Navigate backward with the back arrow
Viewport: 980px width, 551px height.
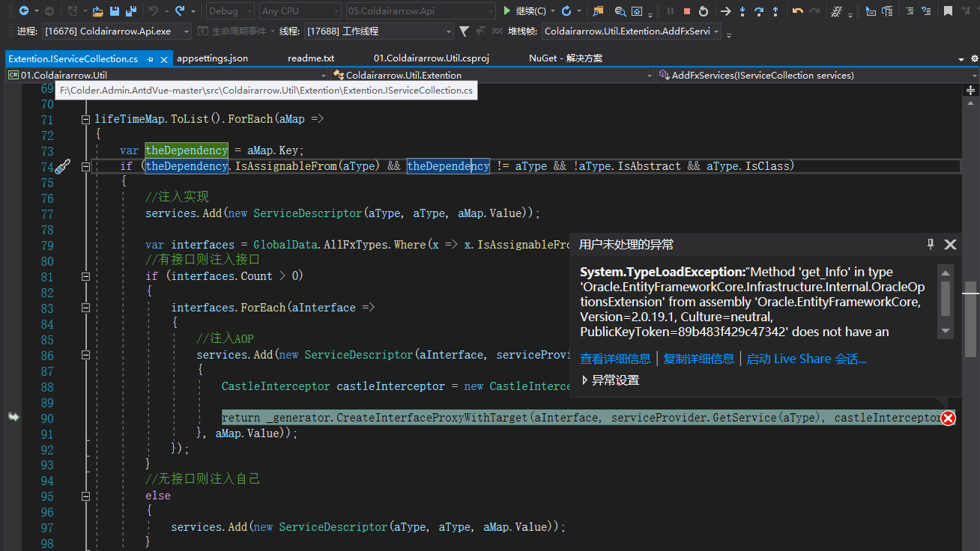[x=24, y=11]
